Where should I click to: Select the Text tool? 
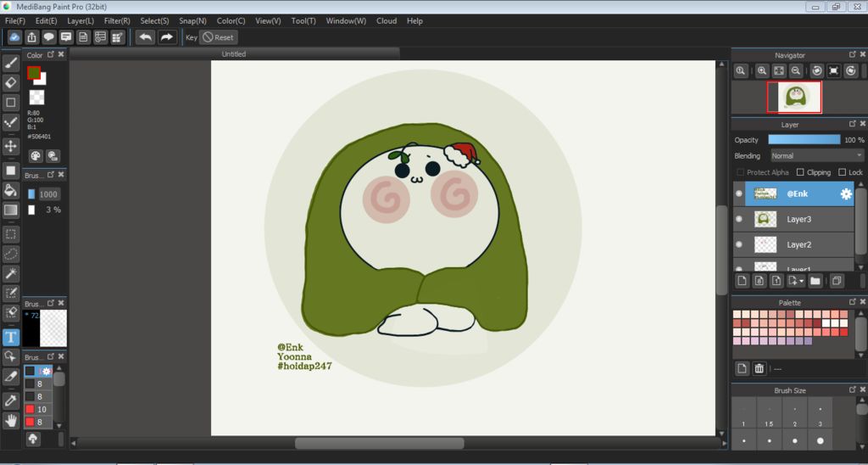click(x=10, y=336)
